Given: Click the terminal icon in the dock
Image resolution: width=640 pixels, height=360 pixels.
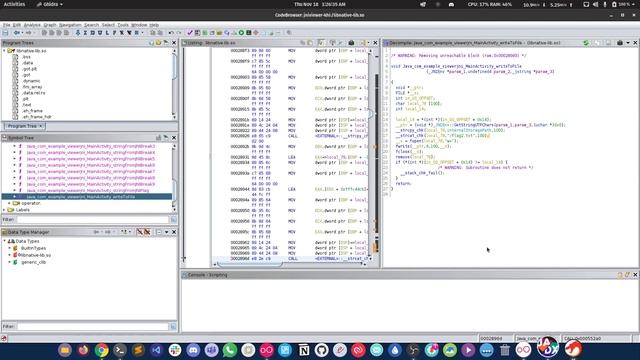Looking at the screenshot, I should point(120,350).
